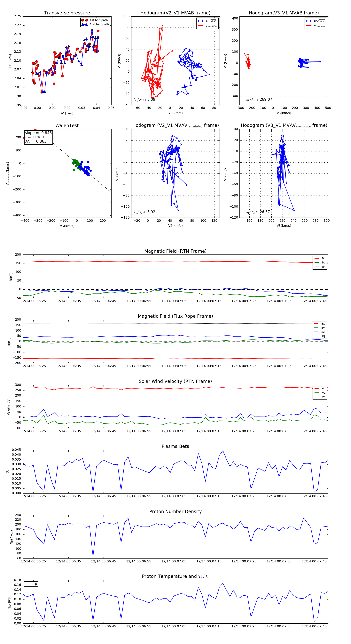
Task: Click the '12/14 00:07:45' tick under Proton Temperature plot
Action: pos(314,626)
